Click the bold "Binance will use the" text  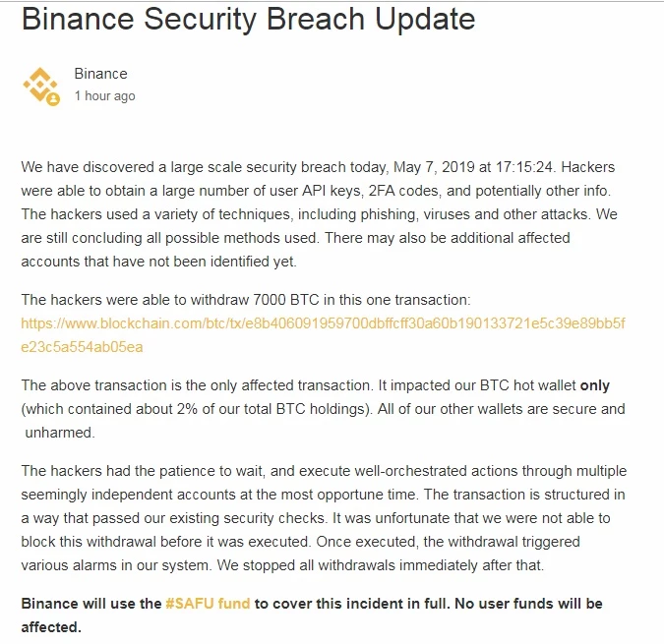click(91, 604)
